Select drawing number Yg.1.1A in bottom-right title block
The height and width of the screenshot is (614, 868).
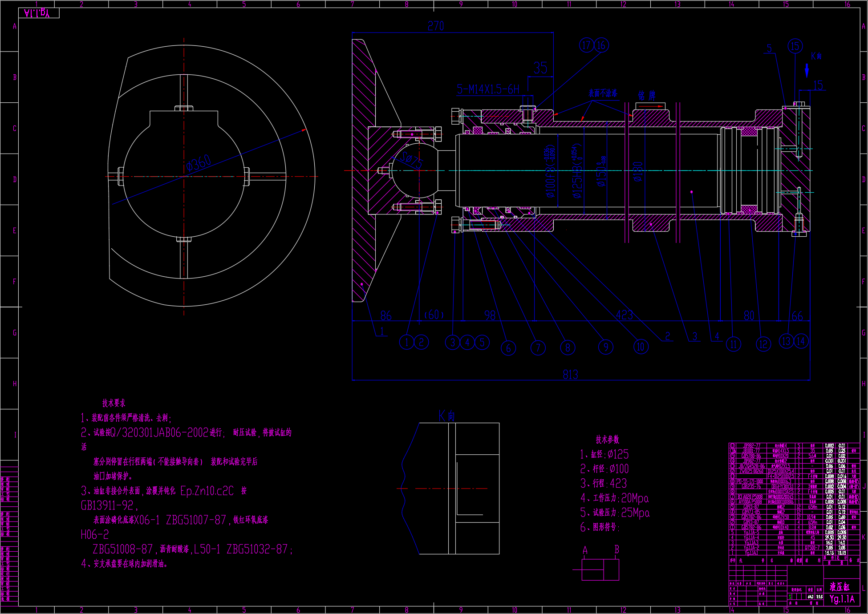tap(842, 599)
